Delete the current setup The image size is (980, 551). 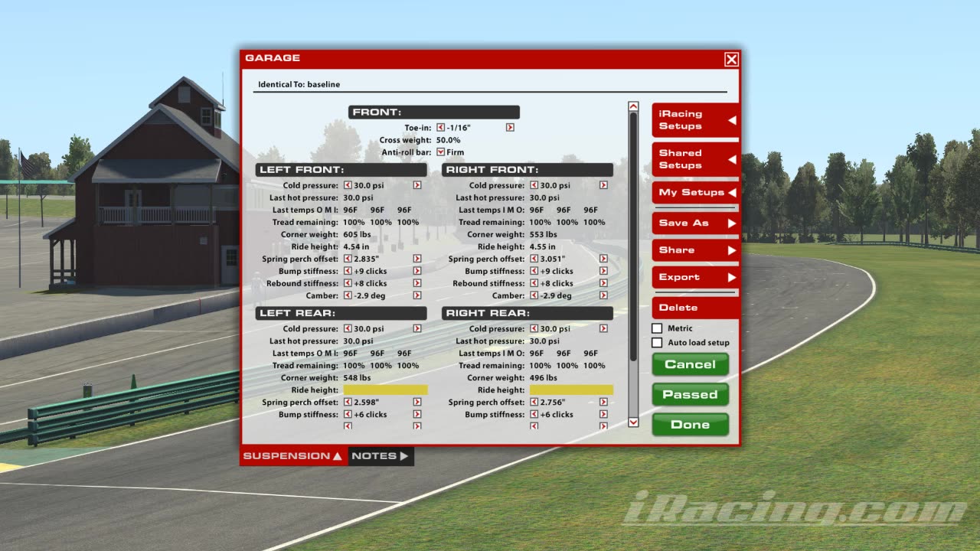[695, 308]
